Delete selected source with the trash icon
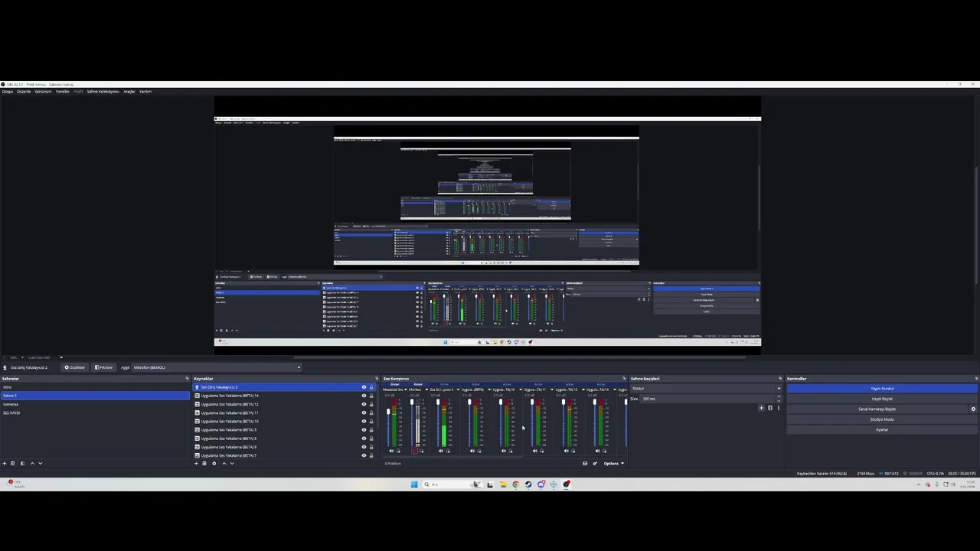Screen dimensions: 980x551 point(204,463)
